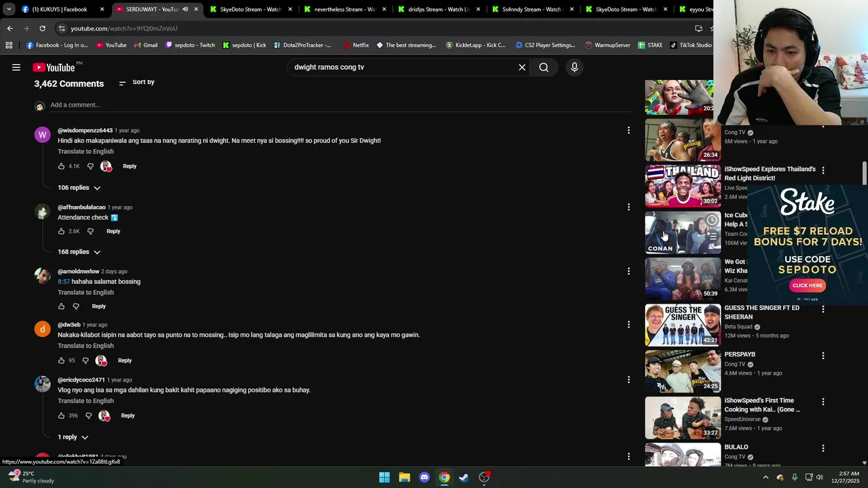Viewport: 868px width, 488px height.
Task: Dislike the @arnoldmerlow comment
Action: (x=76, y=306)
